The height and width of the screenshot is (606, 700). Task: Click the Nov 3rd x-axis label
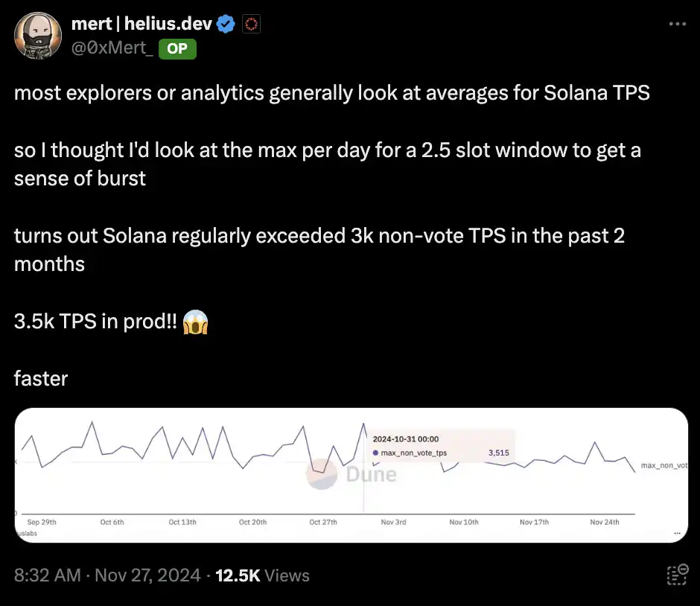pyautogui.click(x=394, y=522)
